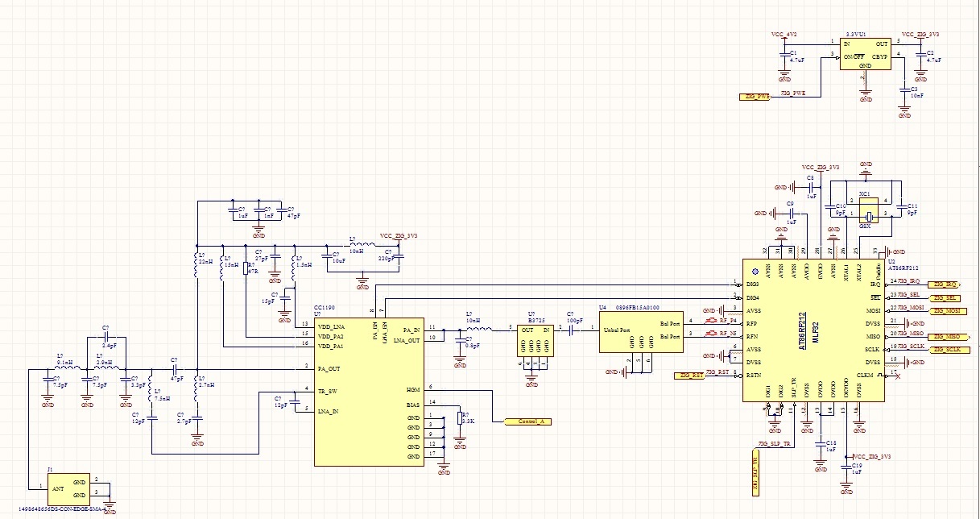Select capacitor C18 1uF
The image size is (980, 519).
coord(821,444)
